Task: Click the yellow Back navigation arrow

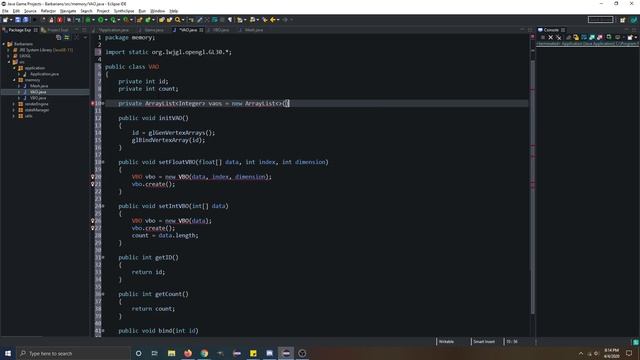Action: click(x=273, y=20)
